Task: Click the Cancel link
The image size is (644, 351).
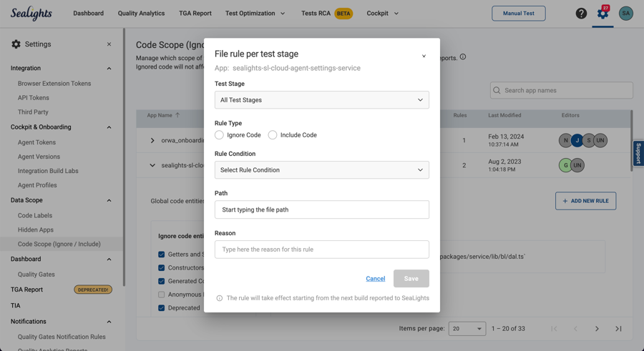Action: coord(376,279)
